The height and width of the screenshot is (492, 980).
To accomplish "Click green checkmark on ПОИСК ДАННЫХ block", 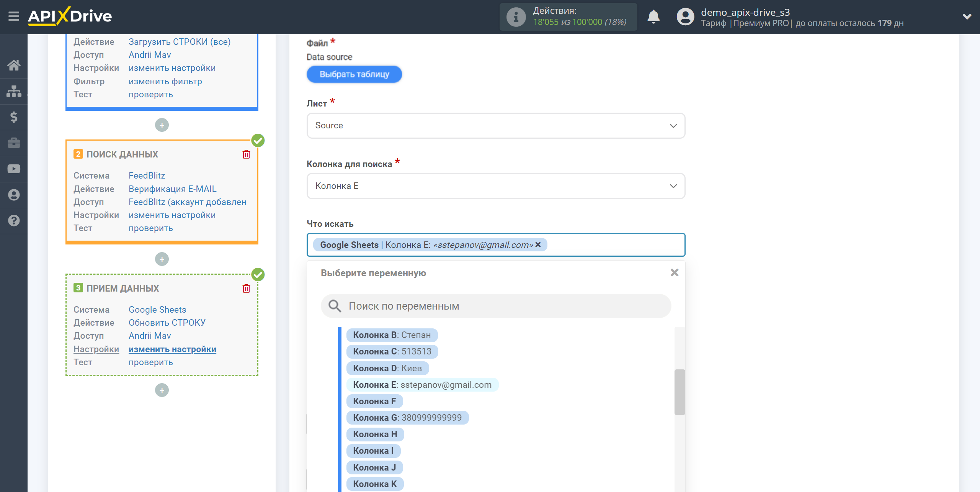I will (258, 140).
